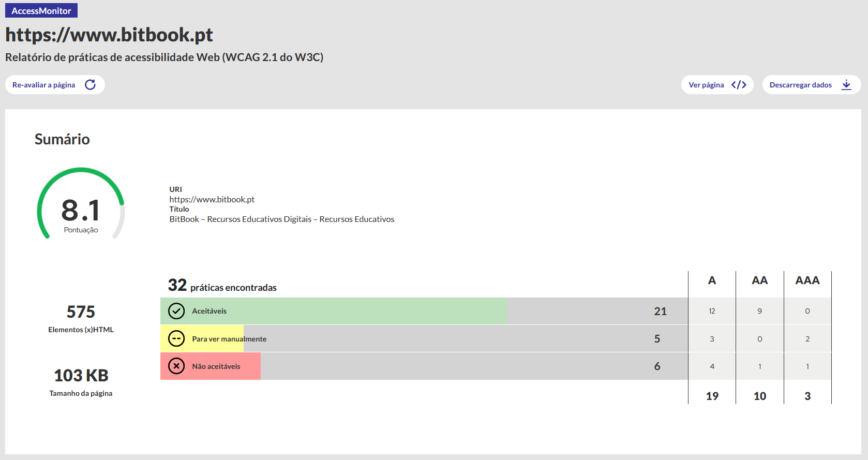The image size is (868, 460).
Task: Click the AA link value in Não aceitáveis row
Action: pyautogui.click(x=759, y=366)
